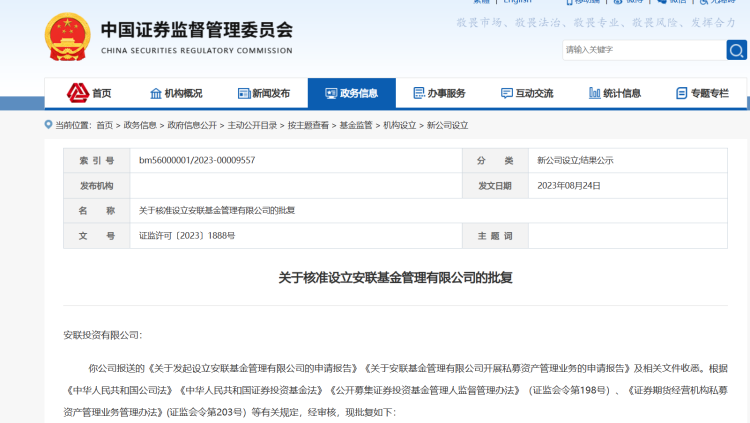Open the 政务信息 navigation tab
The height and width of the screenshot is (423, 750).
tap(352, 93)
